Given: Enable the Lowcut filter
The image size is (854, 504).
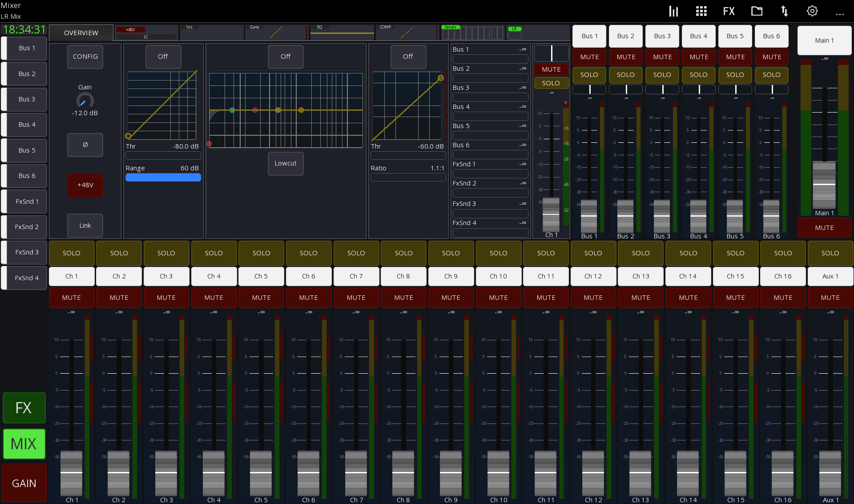Looking at the screenshot, I should tap(285, 163).
